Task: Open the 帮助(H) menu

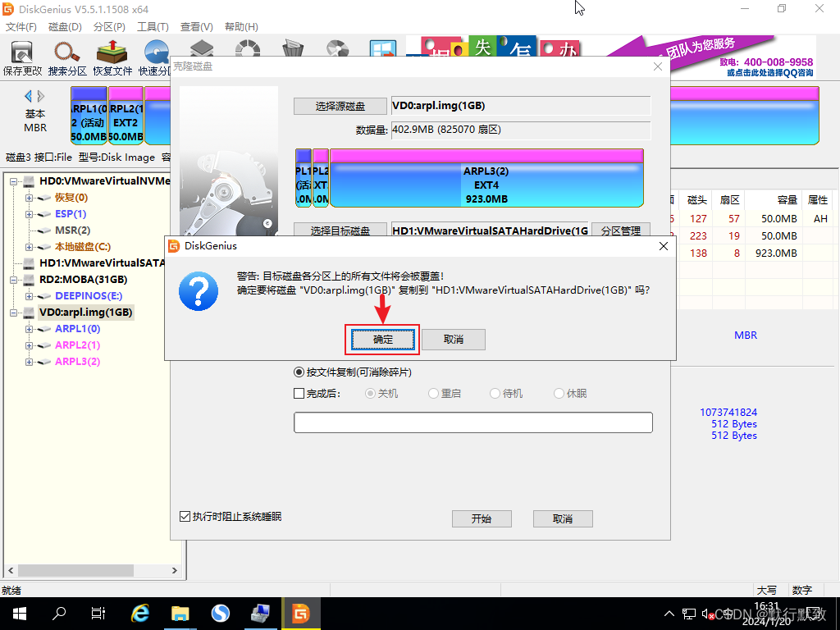Action: (x=241, y=27)
